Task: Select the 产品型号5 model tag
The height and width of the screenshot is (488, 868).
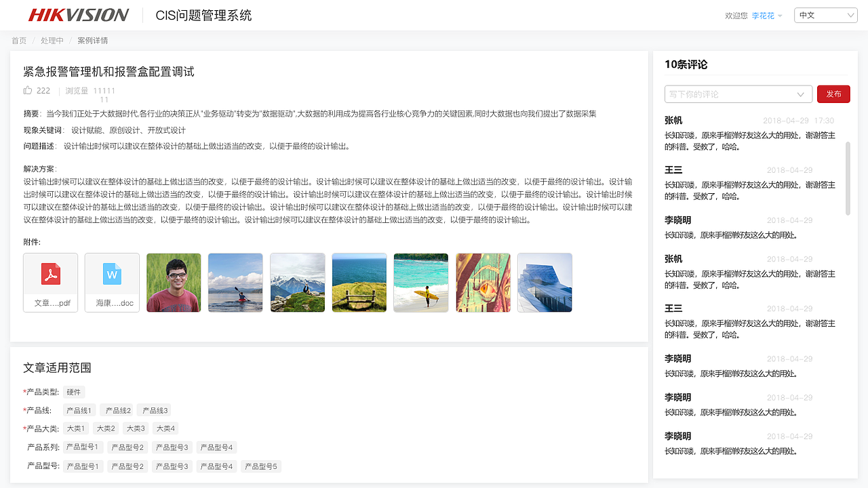Action: click(260, 466)
